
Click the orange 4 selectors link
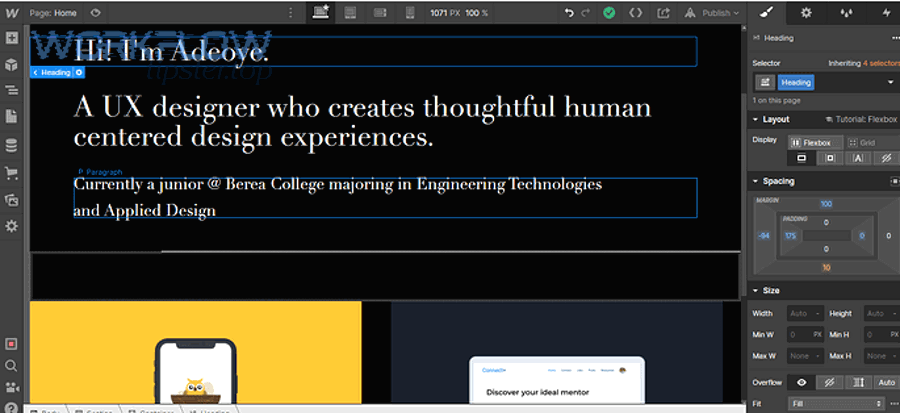(x=880, y=63)
